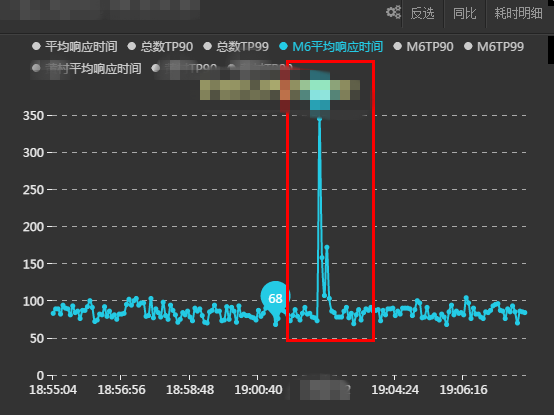Toggle the 平均响应时间 legend series

click(75, 47)
